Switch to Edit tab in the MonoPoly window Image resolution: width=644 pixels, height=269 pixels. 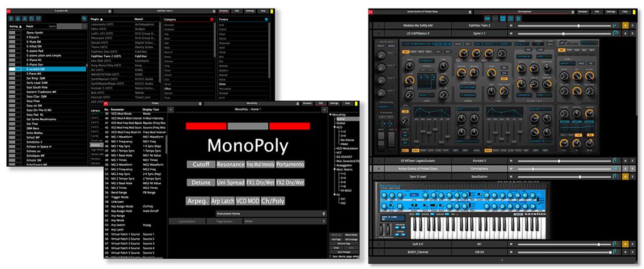pyautogui.click(x=321, y=103)
